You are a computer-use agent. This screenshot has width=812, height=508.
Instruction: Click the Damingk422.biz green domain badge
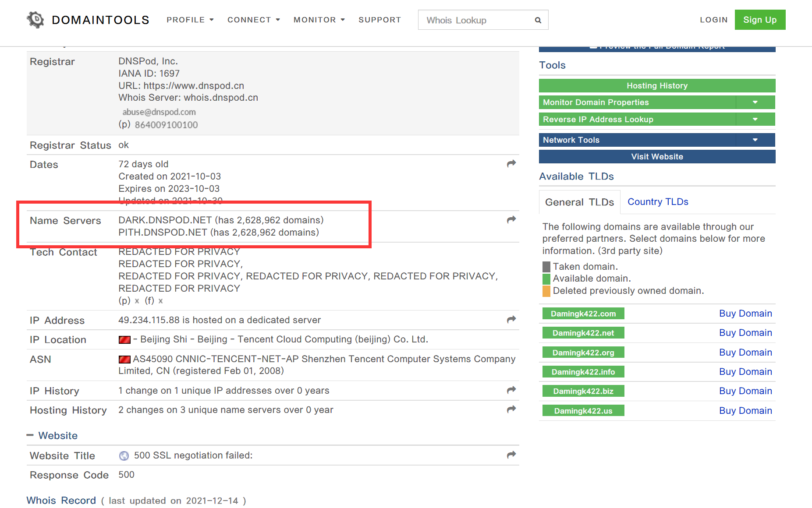(583, 391)
